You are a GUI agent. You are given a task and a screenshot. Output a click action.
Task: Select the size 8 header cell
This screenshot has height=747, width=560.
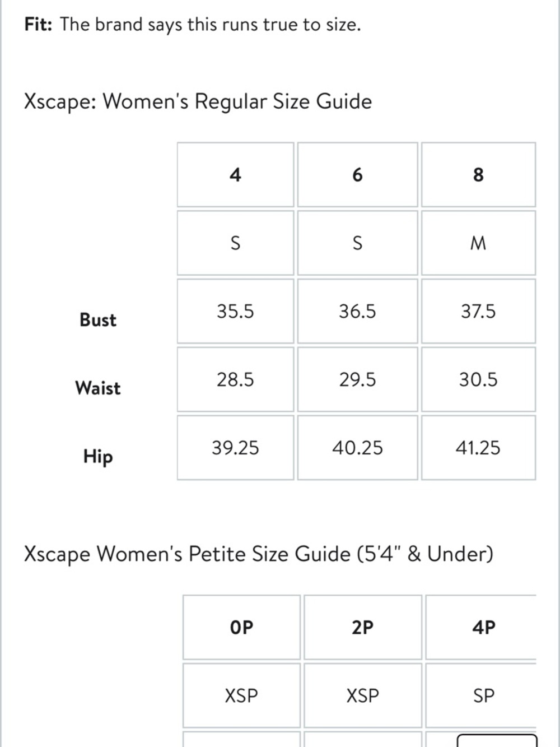[x=478, y=175]
